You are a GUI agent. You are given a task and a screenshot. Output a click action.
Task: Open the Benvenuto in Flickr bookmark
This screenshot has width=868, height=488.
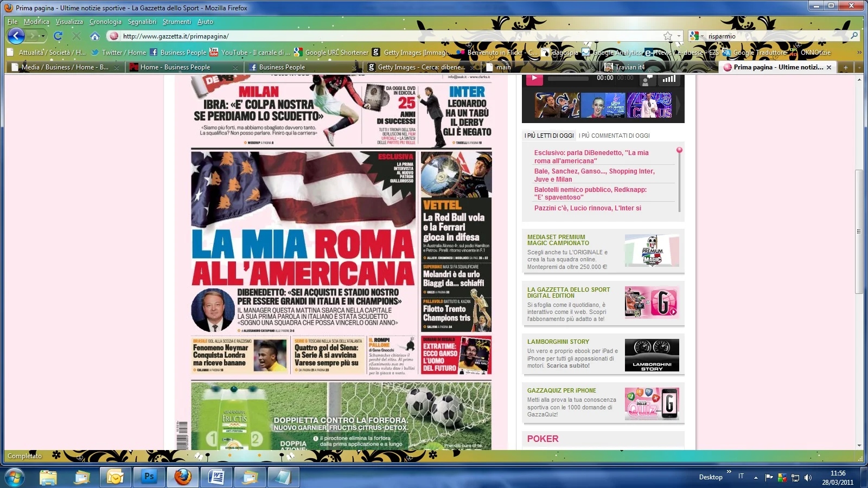[497, 53]
